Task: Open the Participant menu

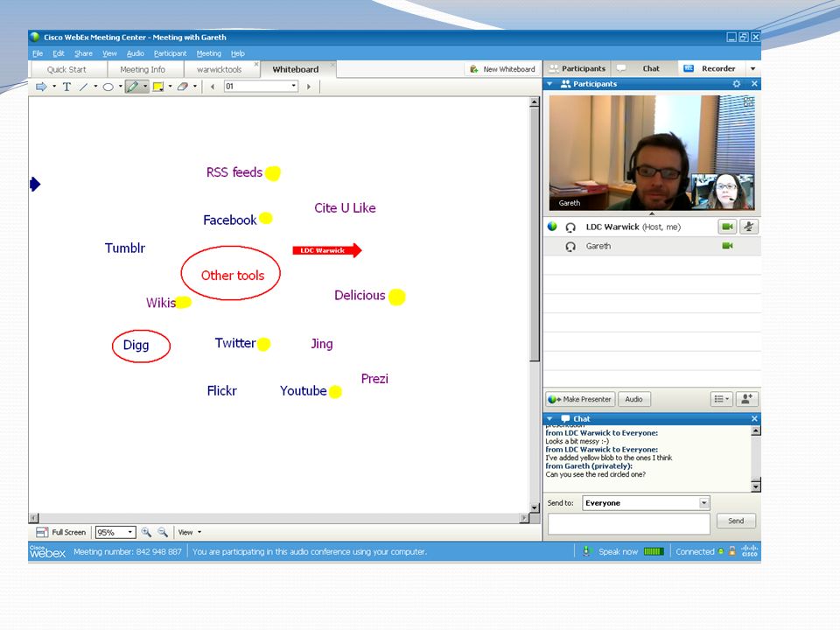Action: (x=171, y=53)
